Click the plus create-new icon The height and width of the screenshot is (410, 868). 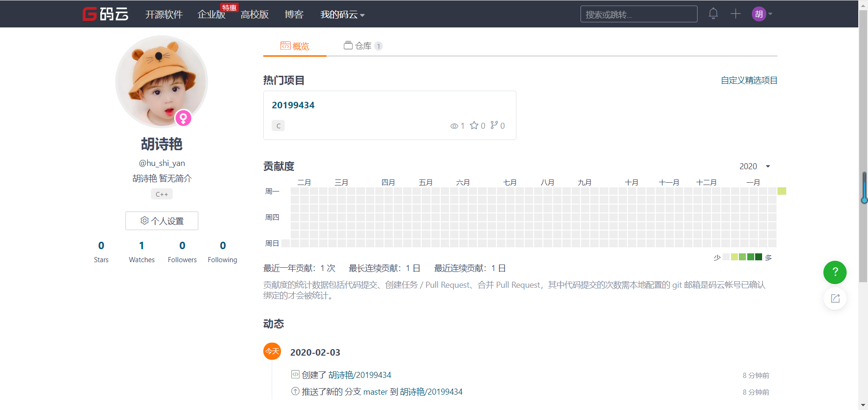736,13
